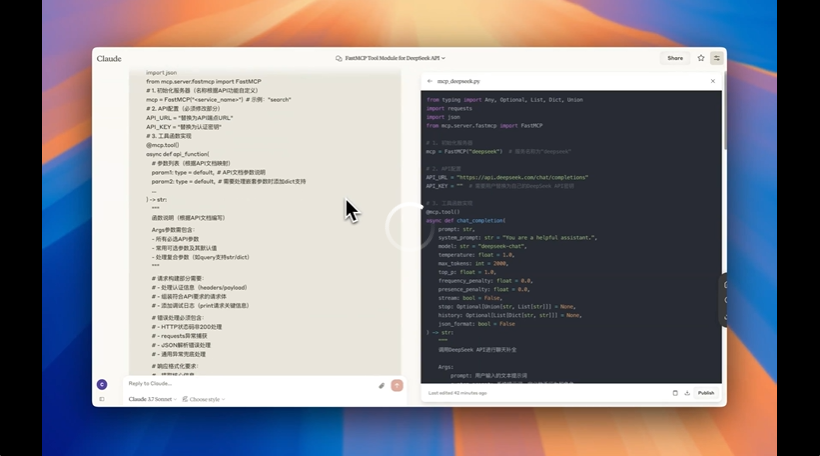820x456 pixels.
Task: Click the artifact panel vertical scrollbar
Action: pyautogui.click(x=724, y=112)
